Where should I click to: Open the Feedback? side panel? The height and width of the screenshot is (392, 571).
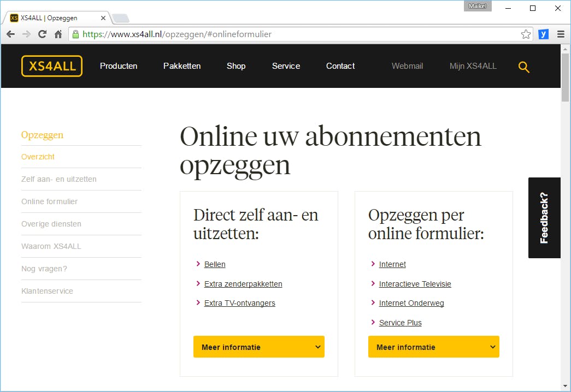[544, 217]
